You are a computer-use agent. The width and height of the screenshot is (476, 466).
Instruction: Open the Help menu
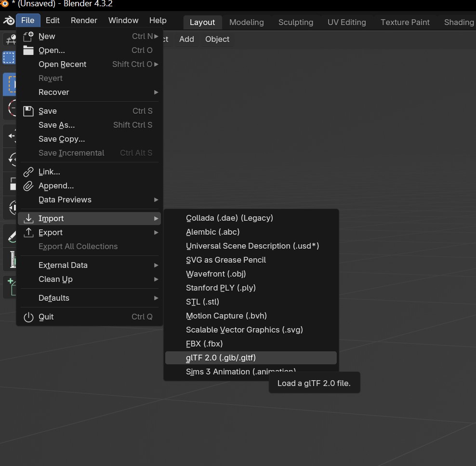point(158,20)
